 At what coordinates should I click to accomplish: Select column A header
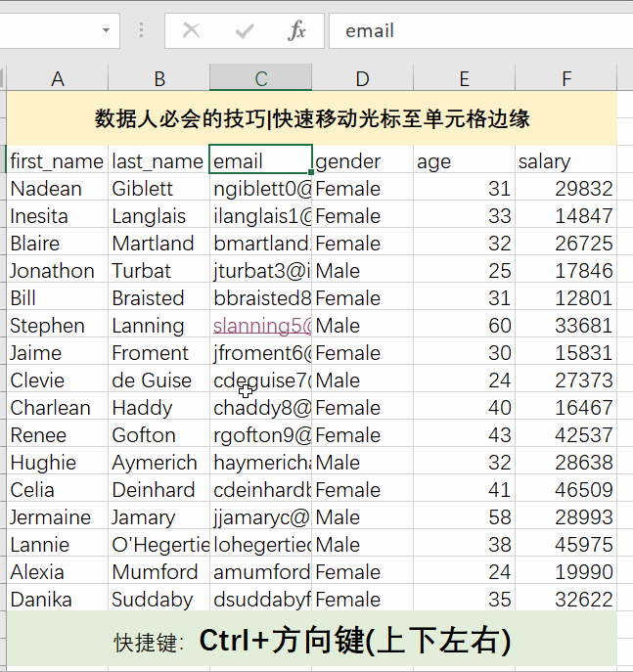(x=58, y=78)
